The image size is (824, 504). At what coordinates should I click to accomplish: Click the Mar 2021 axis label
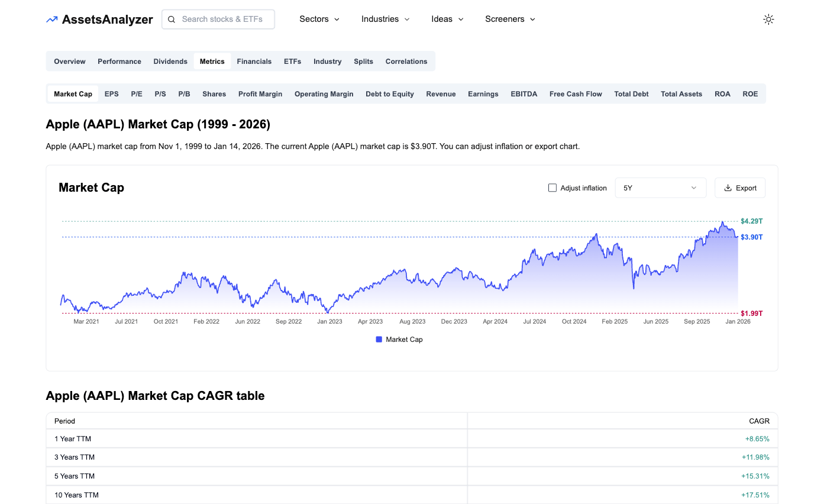[86, 322]
